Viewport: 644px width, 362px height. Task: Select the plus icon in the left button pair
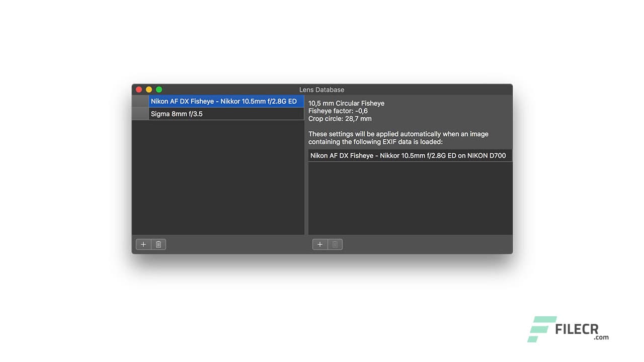click(143, 244)
